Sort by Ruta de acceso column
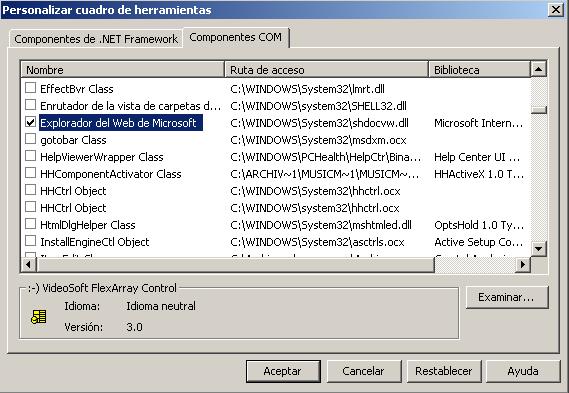Screen dimensions: 569x393 pos(327,69)
